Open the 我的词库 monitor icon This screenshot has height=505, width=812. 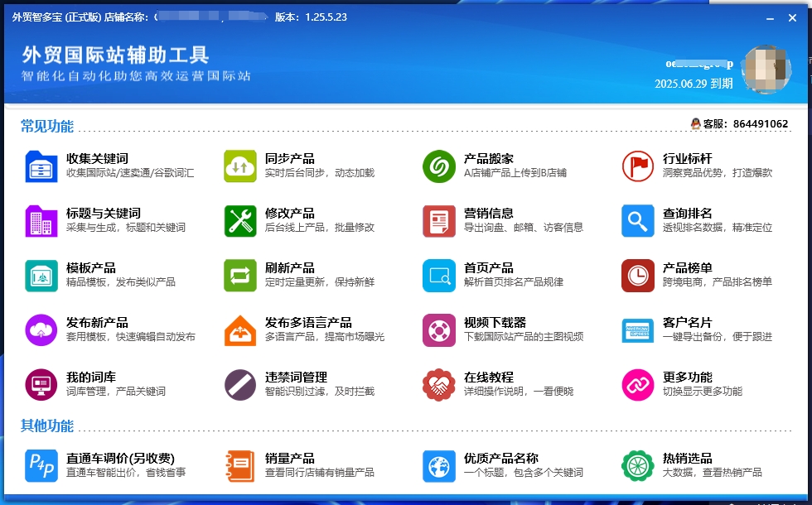pyautogui.click(x=41, y=385)
